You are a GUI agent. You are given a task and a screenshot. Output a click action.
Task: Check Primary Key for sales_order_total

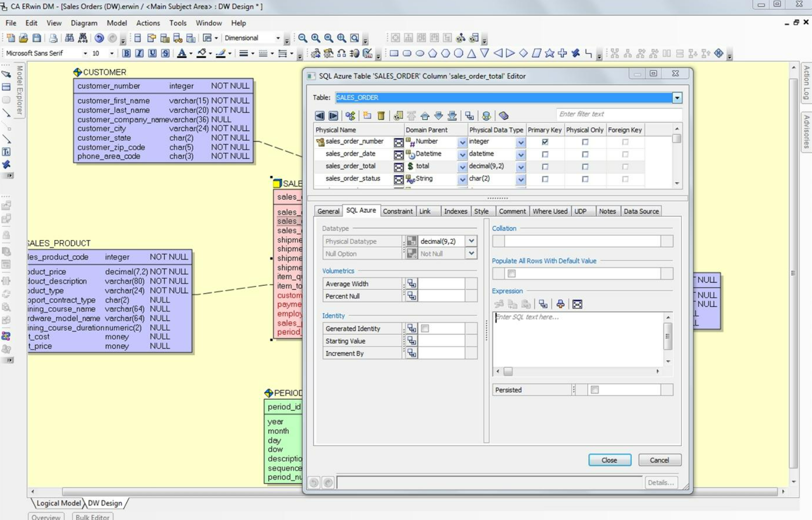pos(545,167)
